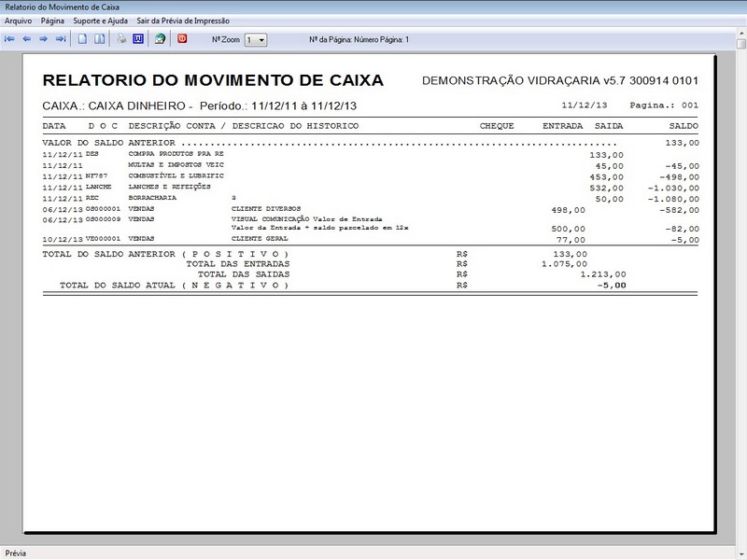Open the Nº Zoom dropdown

[x=261, y=38]
